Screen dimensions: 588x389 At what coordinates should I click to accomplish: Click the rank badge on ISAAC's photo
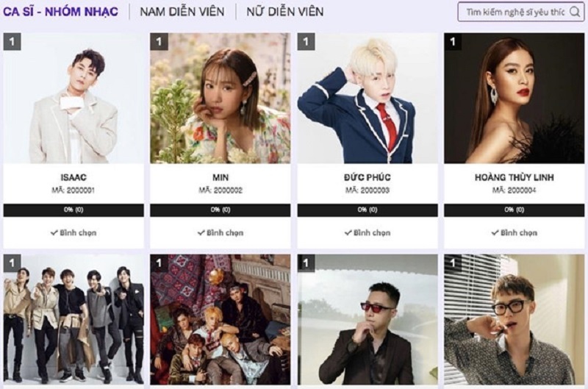12,42
